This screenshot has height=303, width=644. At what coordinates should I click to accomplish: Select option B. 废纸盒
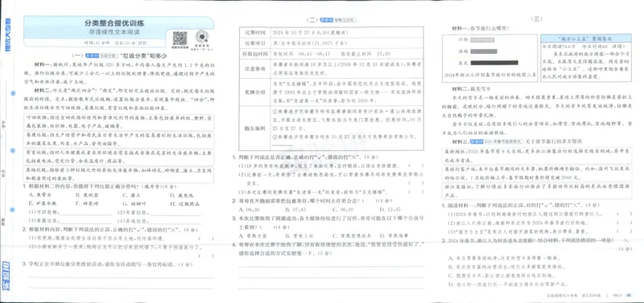[x=88, y=195]
